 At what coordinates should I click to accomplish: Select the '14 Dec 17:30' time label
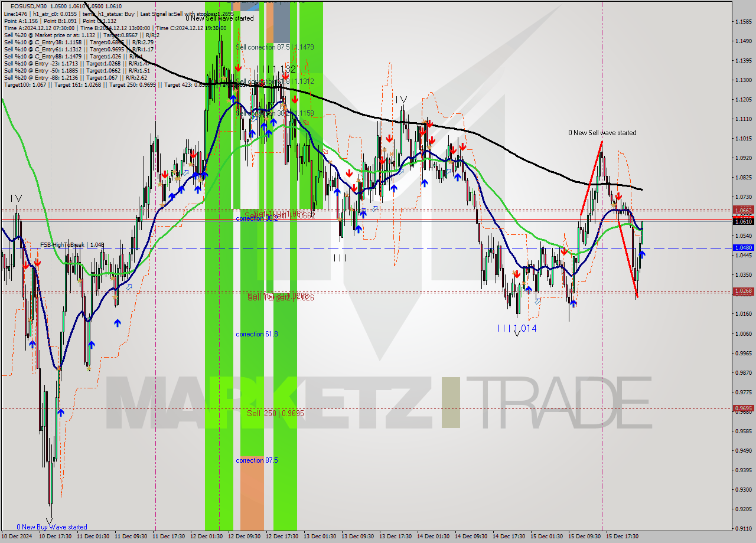coord(509,537)
